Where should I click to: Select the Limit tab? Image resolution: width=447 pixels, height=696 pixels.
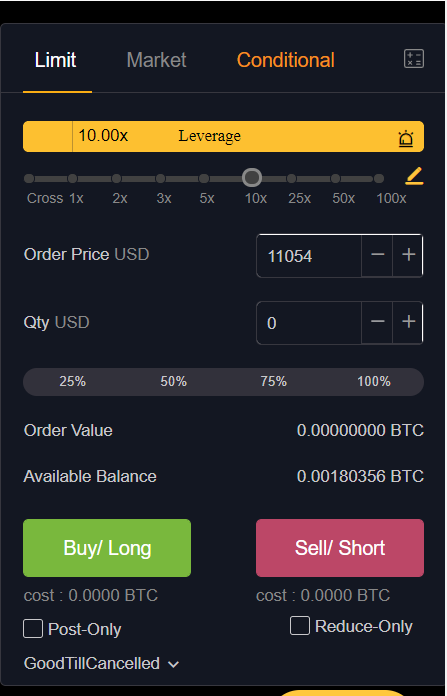55,60
